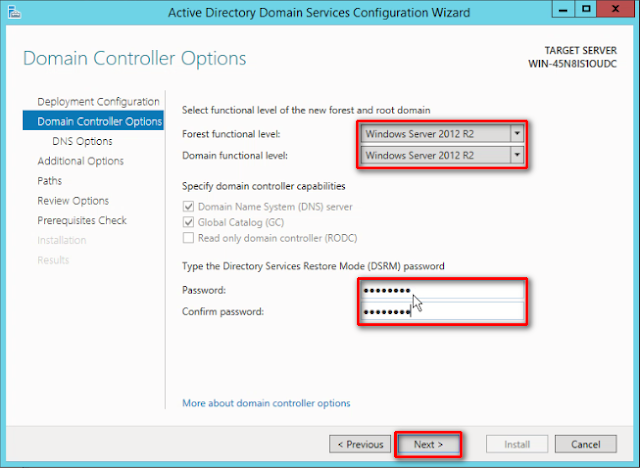The image size is (640, 468).
Task: Open Additional Options step
Action: [x=80, y=161]
